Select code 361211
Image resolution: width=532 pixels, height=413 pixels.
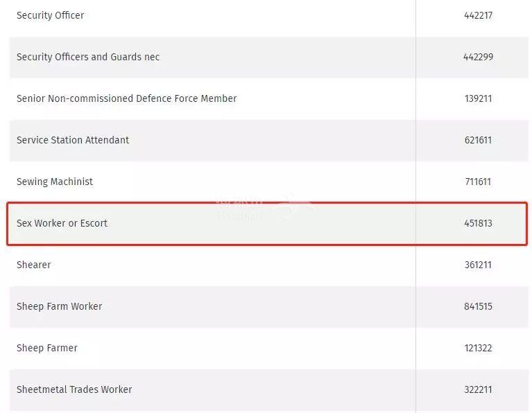pyautogui.click(x=478, y=265)
